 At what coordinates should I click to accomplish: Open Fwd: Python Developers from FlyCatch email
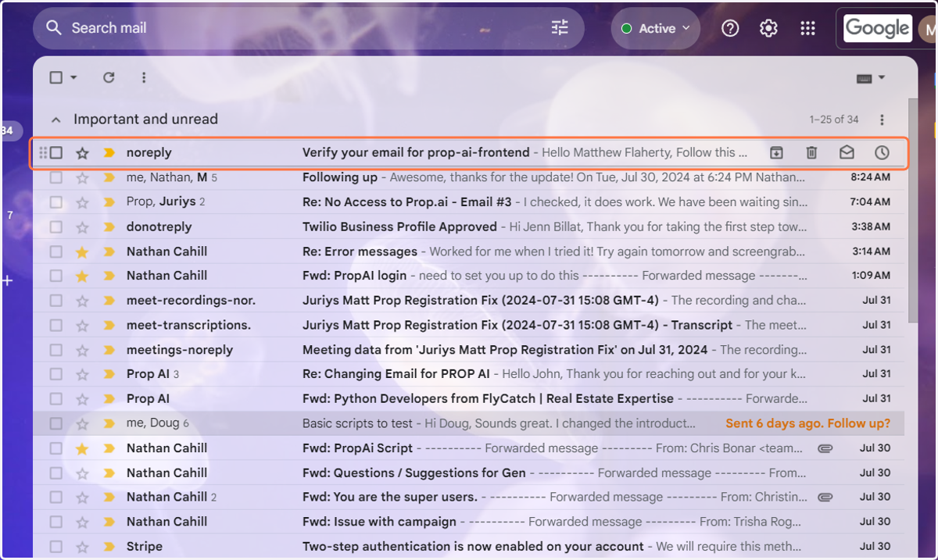(468, 399)
